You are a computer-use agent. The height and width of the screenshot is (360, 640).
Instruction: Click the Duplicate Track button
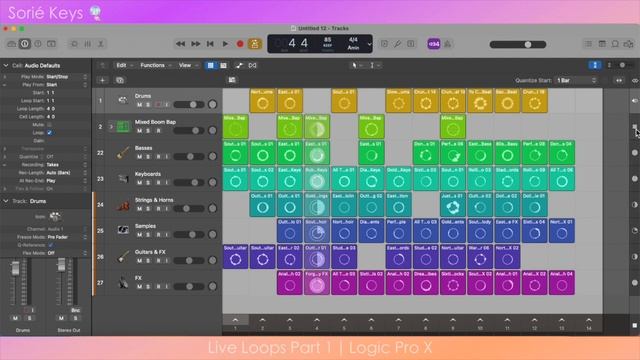[x=120, y=80]
